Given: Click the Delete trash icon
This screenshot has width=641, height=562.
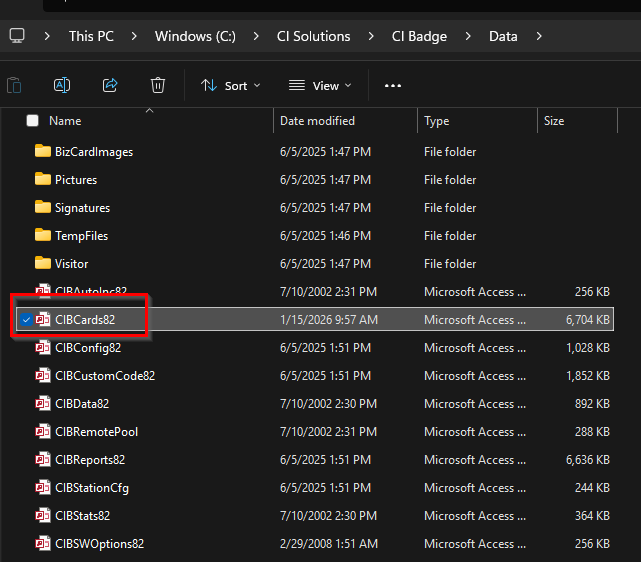Looking at the screenshot, I should 158,85.
